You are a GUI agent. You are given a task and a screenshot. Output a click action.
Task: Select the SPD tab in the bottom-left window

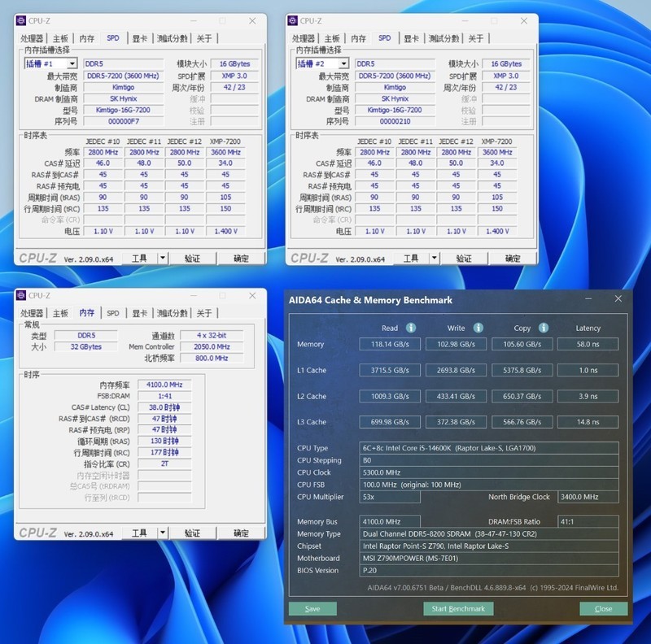click(113, 311)
